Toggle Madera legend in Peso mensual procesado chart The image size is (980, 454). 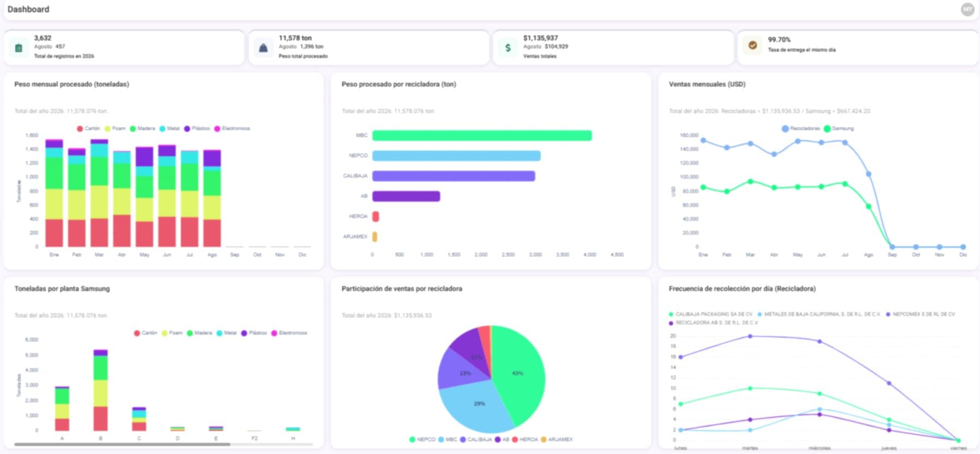coord(142,128)
